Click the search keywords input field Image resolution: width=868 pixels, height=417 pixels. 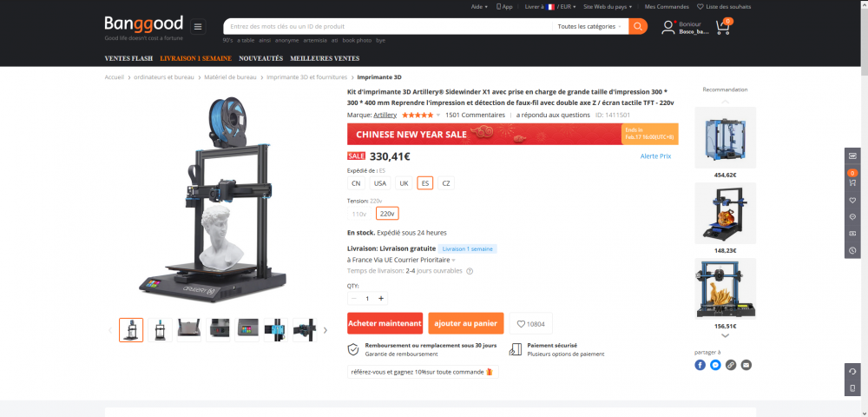387,26
